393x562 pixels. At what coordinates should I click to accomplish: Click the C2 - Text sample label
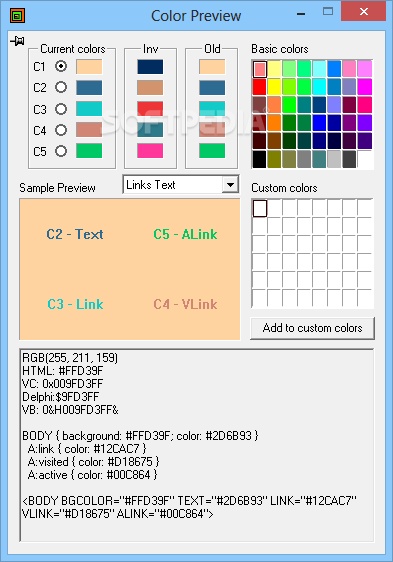75,234
